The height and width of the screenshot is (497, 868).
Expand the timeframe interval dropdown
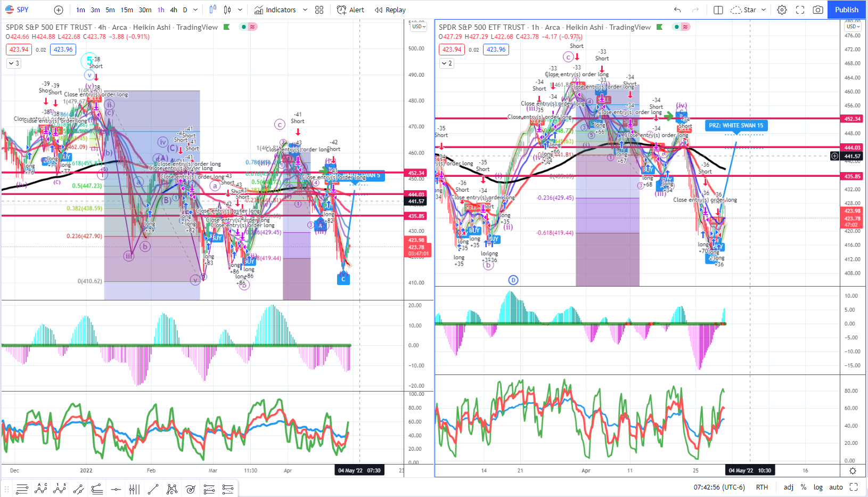[x=195, y=10]
